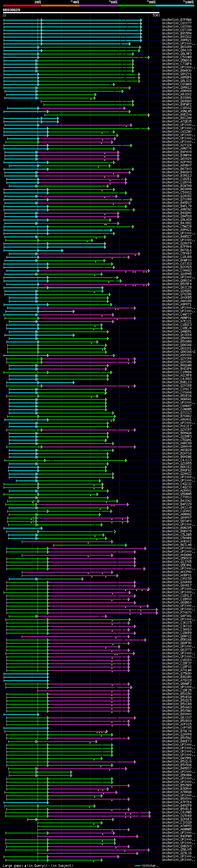Select hit UniRef100_C5X0W9
Image resolution: width=197 pixels, height=868 pixels.
tap(177, 57)
